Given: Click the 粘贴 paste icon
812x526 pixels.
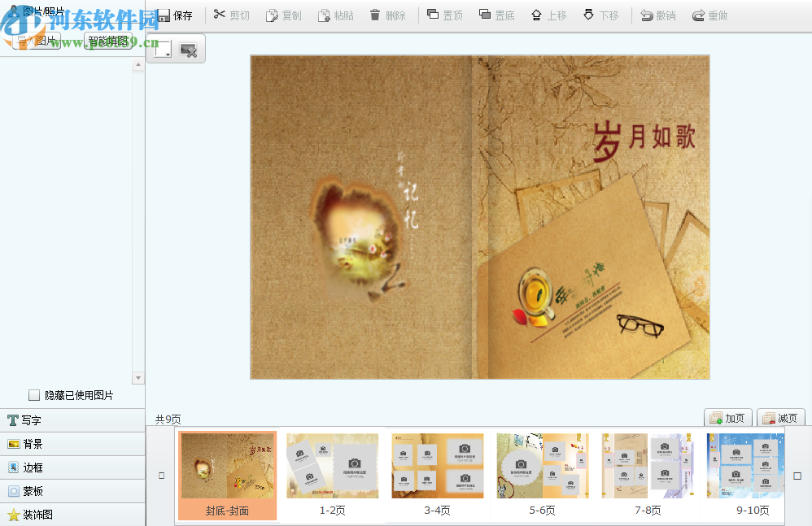Looking at the screenshot, I should (335, 15).
